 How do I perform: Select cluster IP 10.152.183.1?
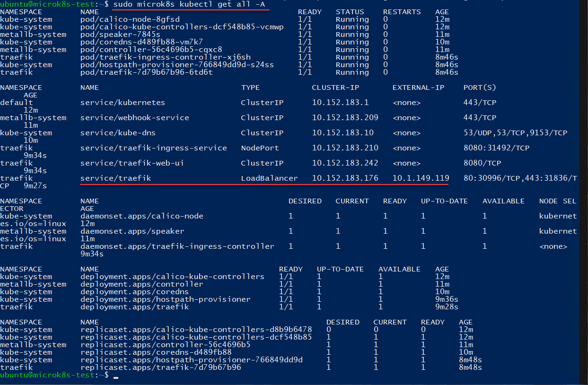coord(341,103)
